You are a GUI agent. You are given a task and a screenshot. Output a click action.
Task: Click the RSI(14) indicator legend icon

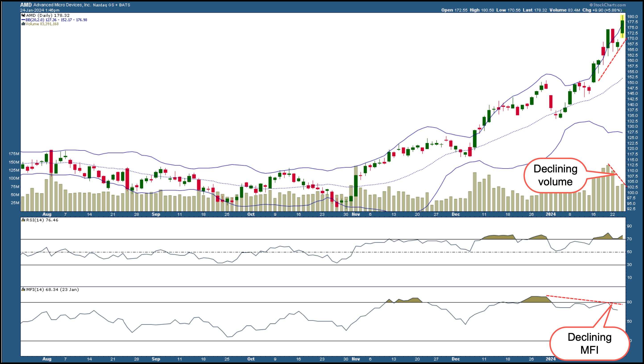coord(23,220)
